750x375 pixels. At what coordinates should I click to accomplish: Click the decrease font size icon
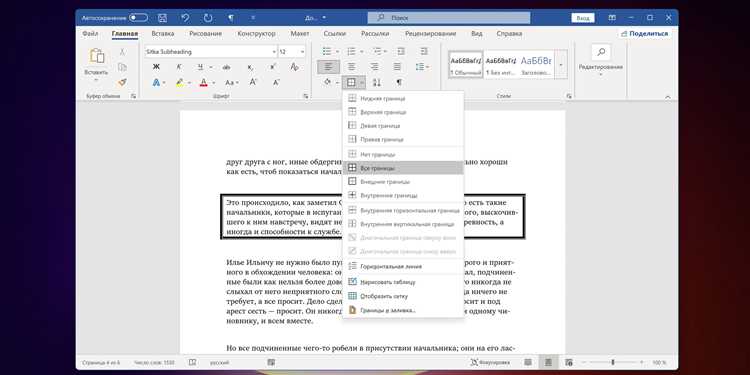[276, 82]
